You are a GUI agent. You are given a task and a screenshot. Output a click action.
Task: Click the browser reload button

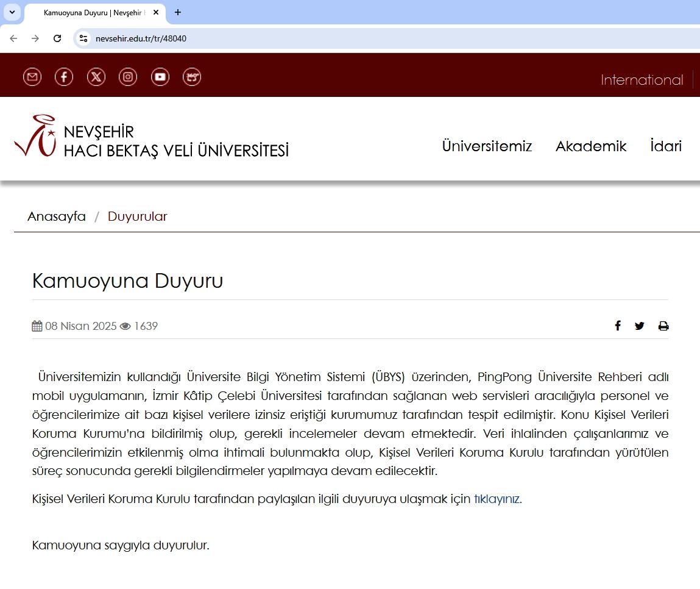(57, 38)
